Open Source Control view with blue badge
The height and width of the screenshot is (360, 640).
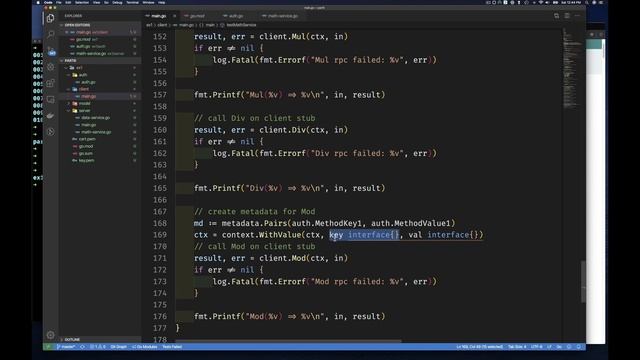pyautogui.click(x=51, y=51)
